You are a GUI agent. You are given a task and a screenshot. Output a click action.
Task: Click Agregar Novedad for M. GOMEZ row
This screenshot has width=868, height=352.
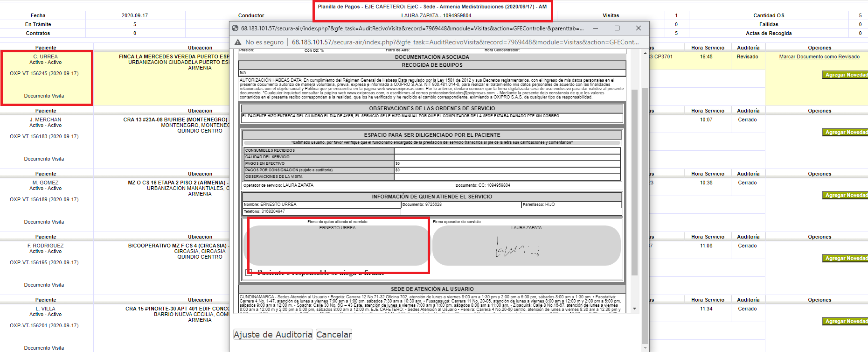tap(845, 195)
